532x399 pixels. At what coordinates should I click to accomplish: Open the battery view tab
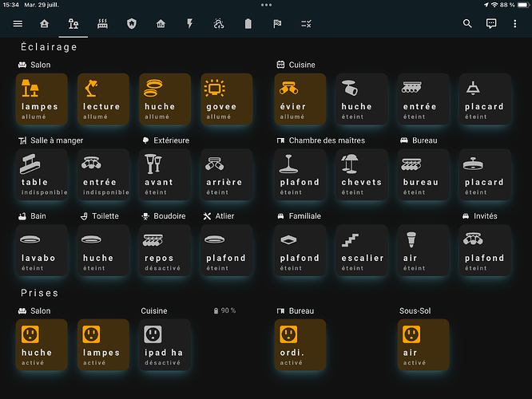tap(248, 24)
